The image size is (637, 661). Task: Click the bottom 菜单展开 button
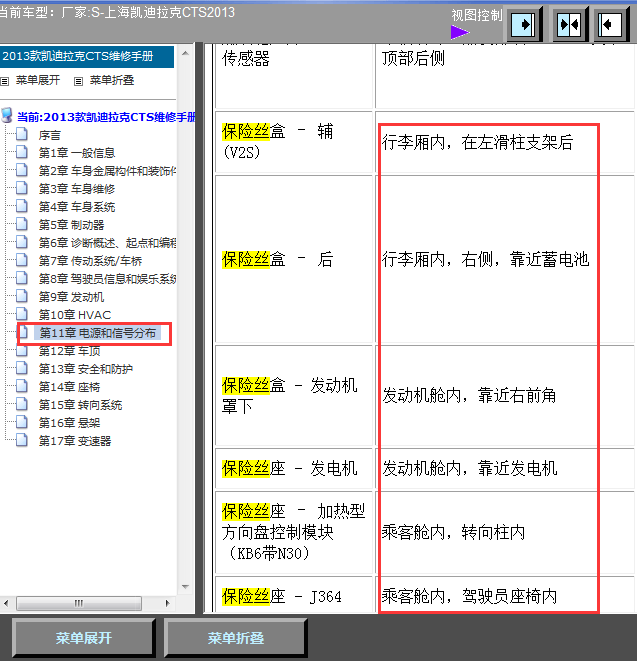tap(84, 638)
